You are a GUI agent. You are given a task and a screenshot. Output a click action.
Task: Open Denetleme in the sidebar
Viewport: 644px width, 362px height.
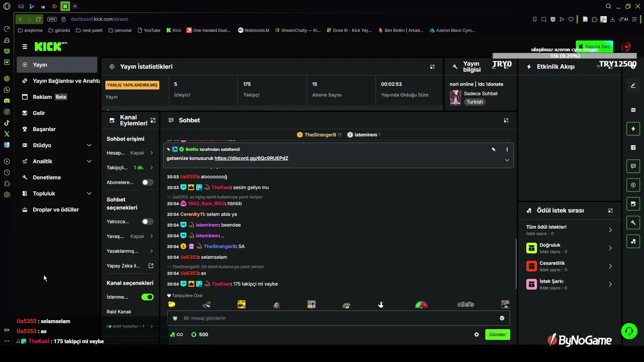pyautogui.click(x=57, y=177)
